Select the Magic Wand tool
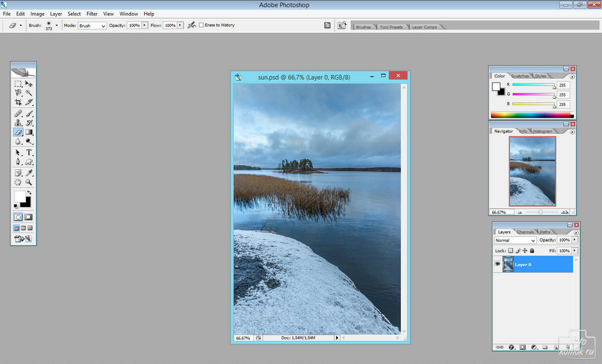Image resolution: width=602 pixels, height=364 pixels. click(x=29, y=93)
